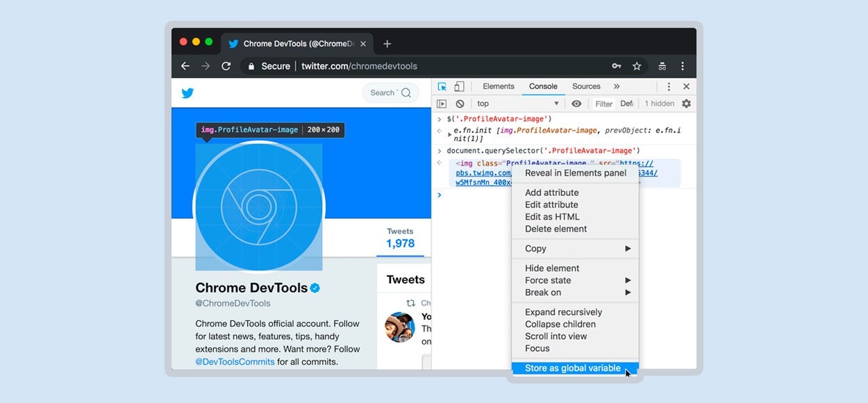Click the document.querySelector console line
868x403 pixels.
point(543,151)
